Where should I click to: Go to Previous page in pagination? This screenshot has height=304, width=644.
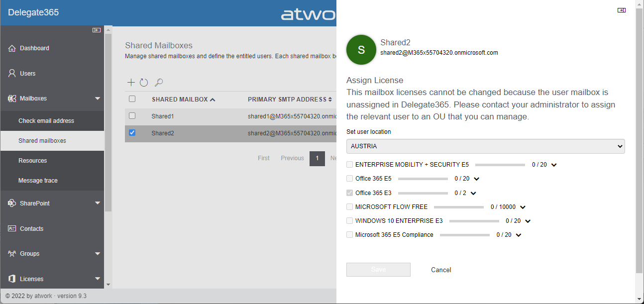click(292, 158)
